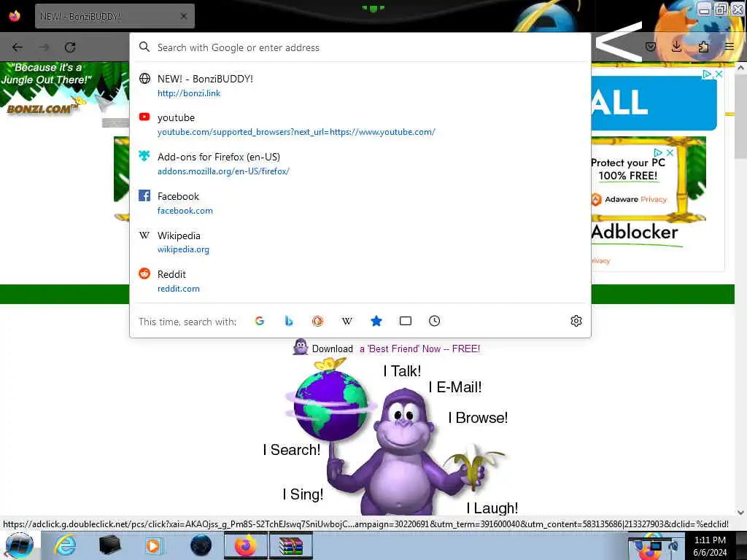Search this time with Wikipedia icon
747x560 pixels.
point(347,321)
